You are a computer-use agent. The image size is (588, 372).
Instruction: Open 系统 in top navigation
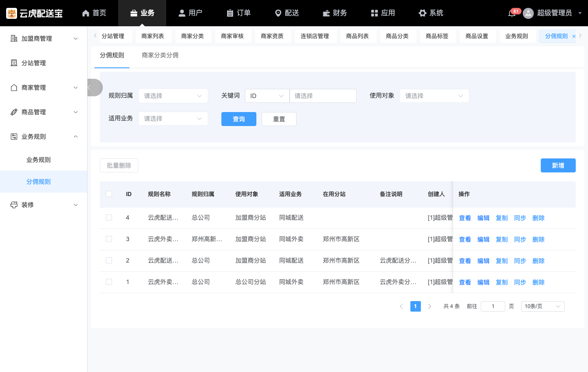point(431,13)
